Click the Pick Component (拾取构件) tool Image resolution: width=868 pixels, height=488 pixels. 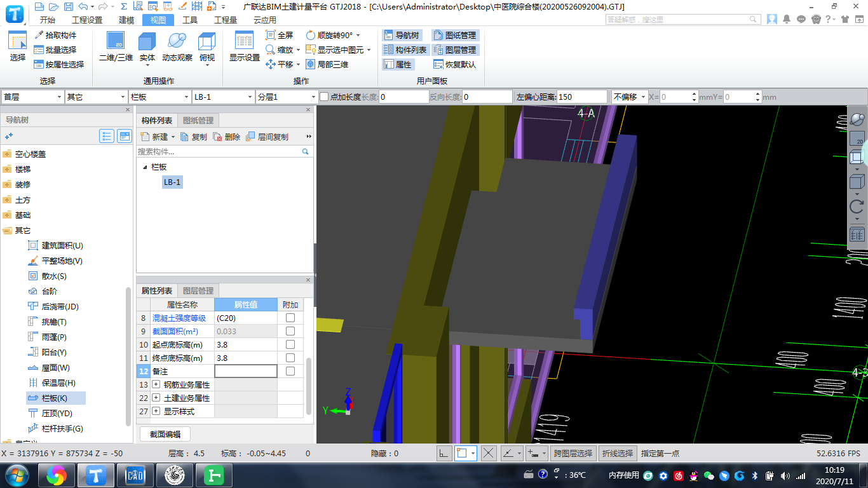[56, 35]
